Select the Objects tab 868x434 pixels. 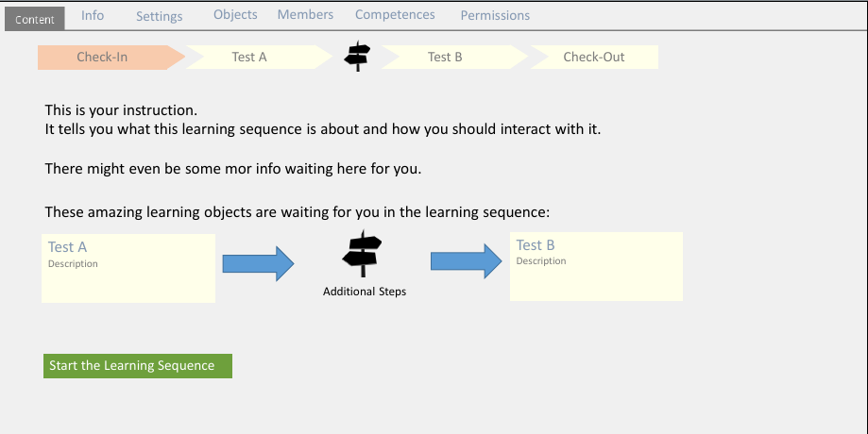tap(235, 15)
